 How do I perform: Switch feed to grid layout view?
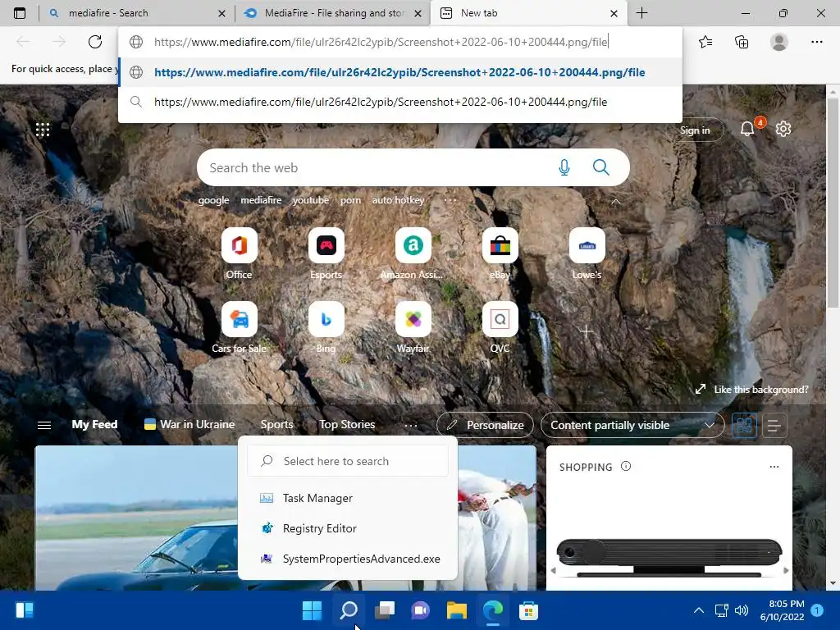[x=745, y=426]
